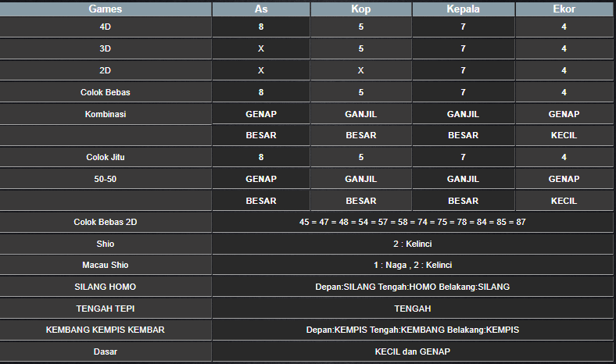Select the Kop value 5 in the 4D row

[360, 27]
